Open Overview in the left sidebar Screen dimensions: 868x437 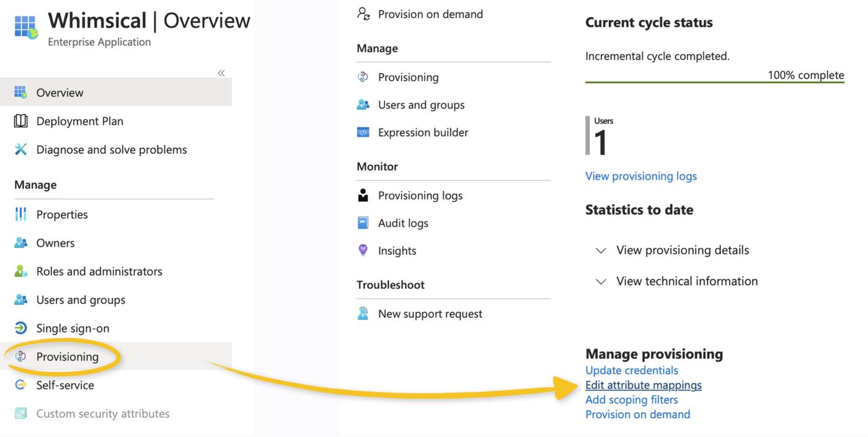point(60,92)
